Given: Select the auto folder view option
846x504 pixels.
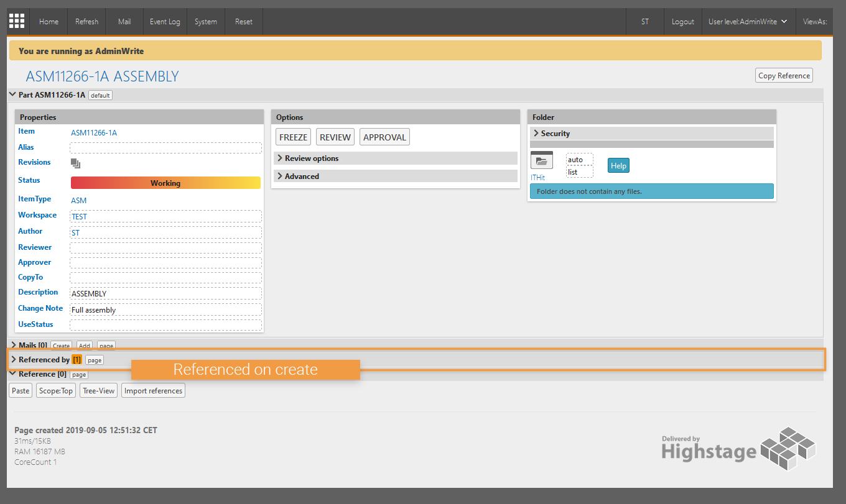Looking at the screenshot, I should pyautogui.click(x=580, y=160).
